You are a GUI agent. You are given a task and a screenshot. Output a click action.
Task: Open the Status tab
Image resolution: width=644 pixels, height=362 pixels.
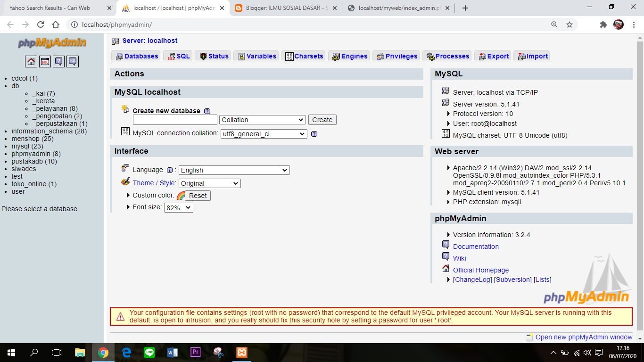(x=214, y=56)
